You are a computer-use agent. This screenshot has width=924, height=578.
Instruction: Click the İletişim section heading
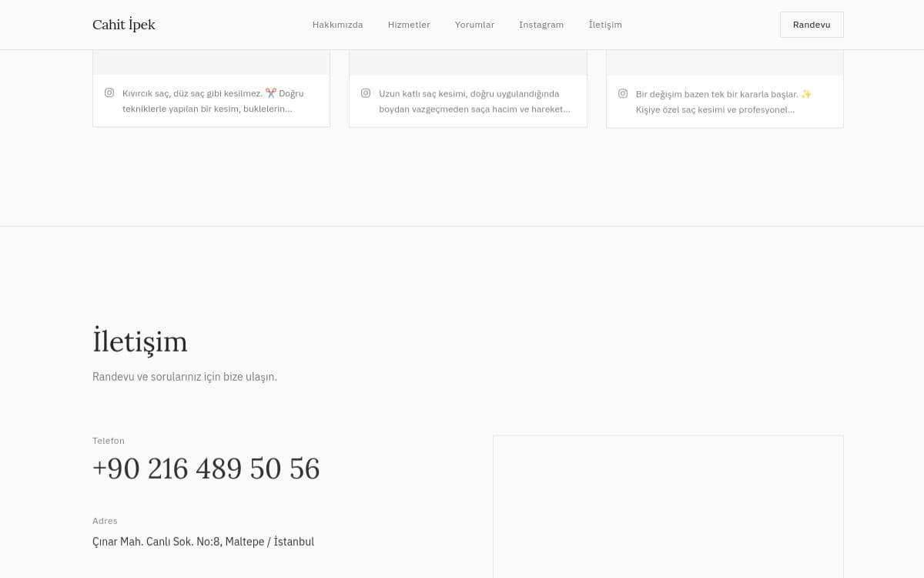(140, 341)
